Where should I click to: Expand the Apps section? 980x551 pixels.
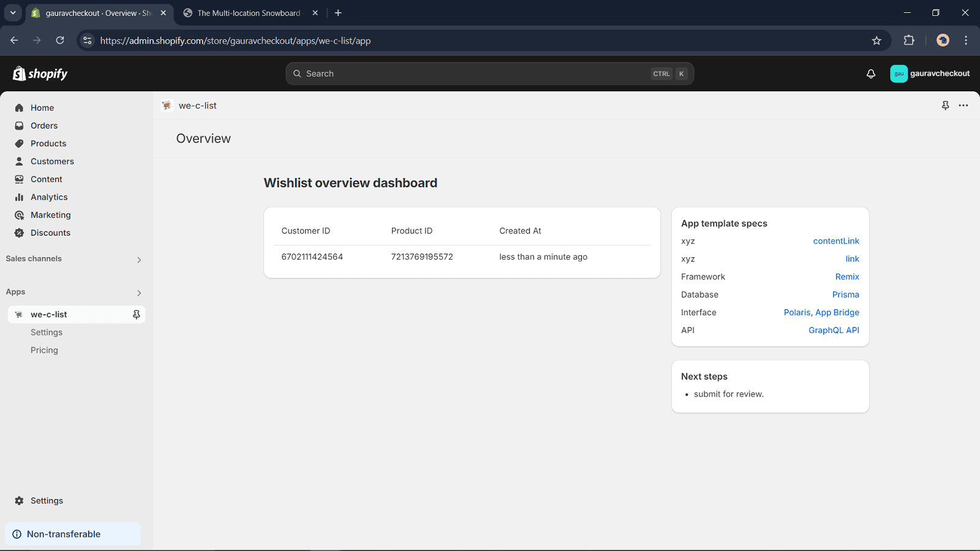click(x=139, y=293)
